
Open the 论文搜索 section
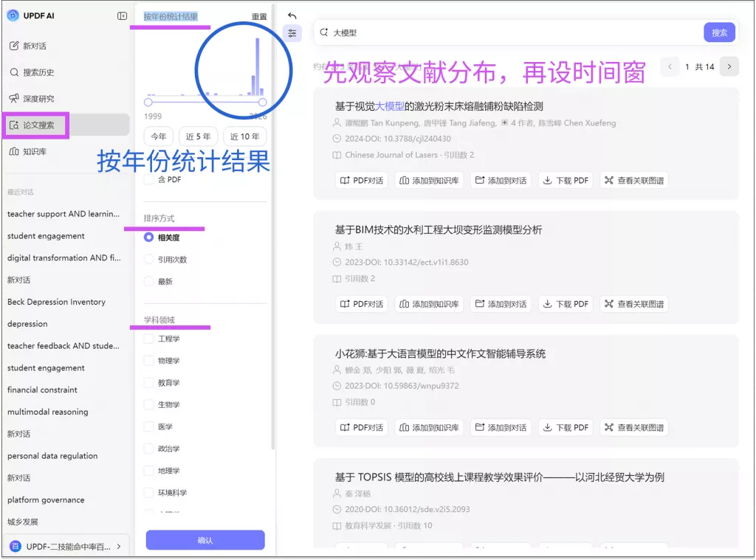pyautogui.click(x=46, y=125)
